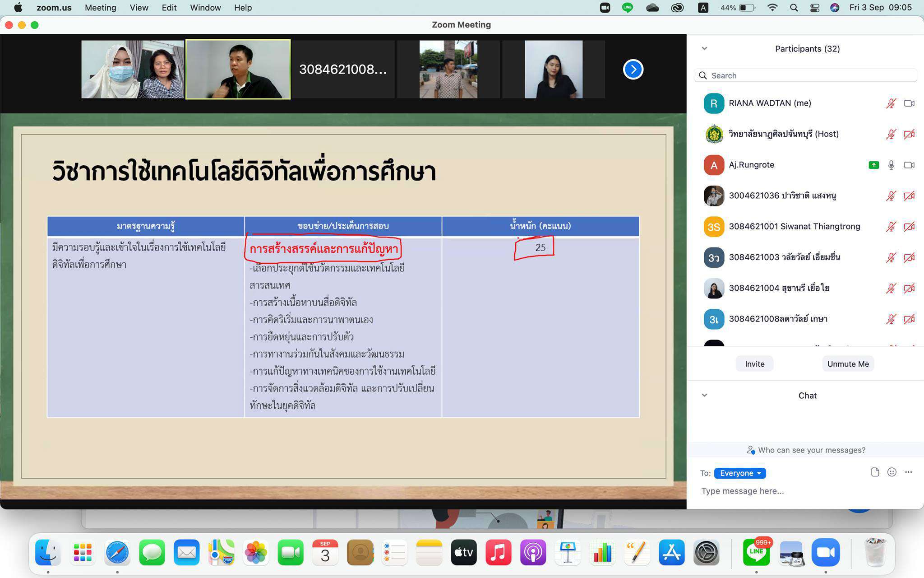Open the View menu

[x=139, y=8]
